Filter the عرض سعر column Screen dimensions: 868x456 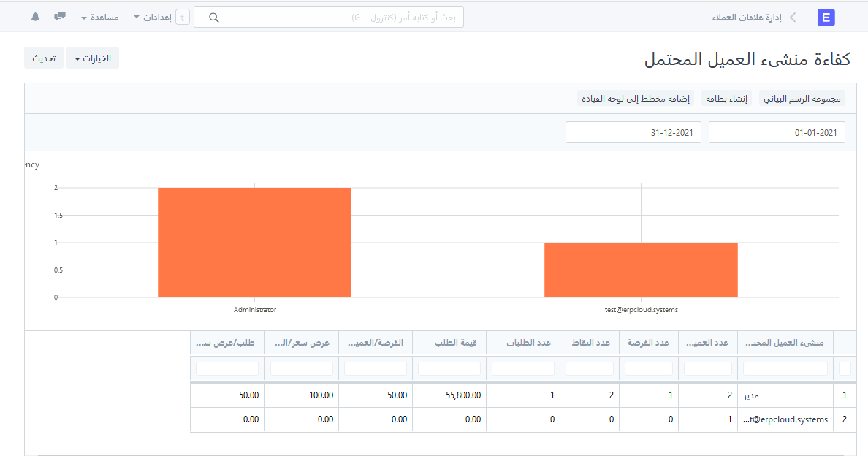coord(302,368)
